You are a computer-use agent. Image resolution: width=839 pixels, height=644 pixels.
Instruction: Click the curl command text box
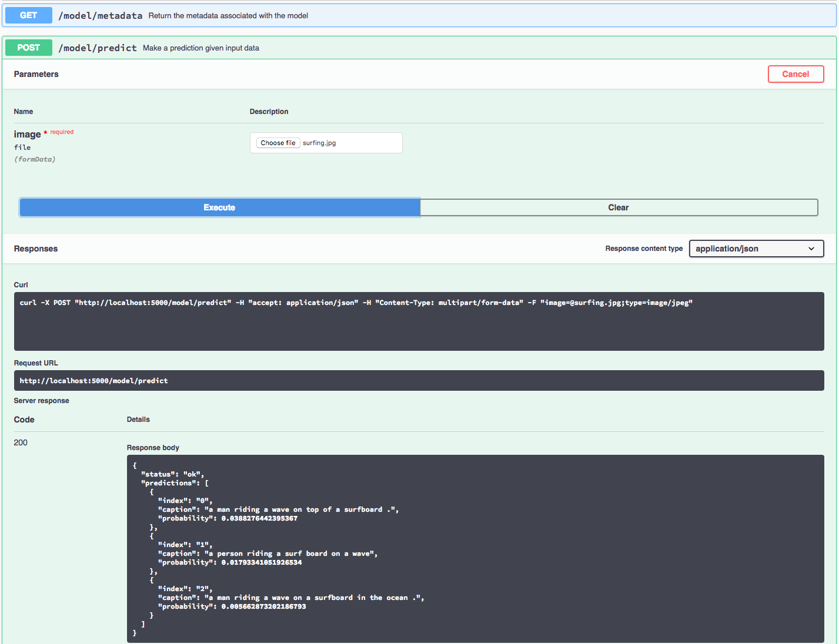tap(419, 321)
